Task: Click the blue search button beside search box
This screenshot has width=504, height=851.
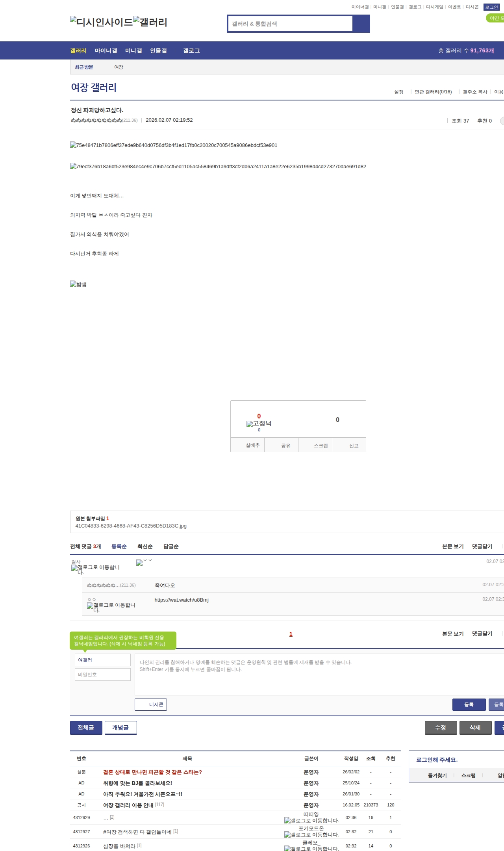Action: (361, 24)
